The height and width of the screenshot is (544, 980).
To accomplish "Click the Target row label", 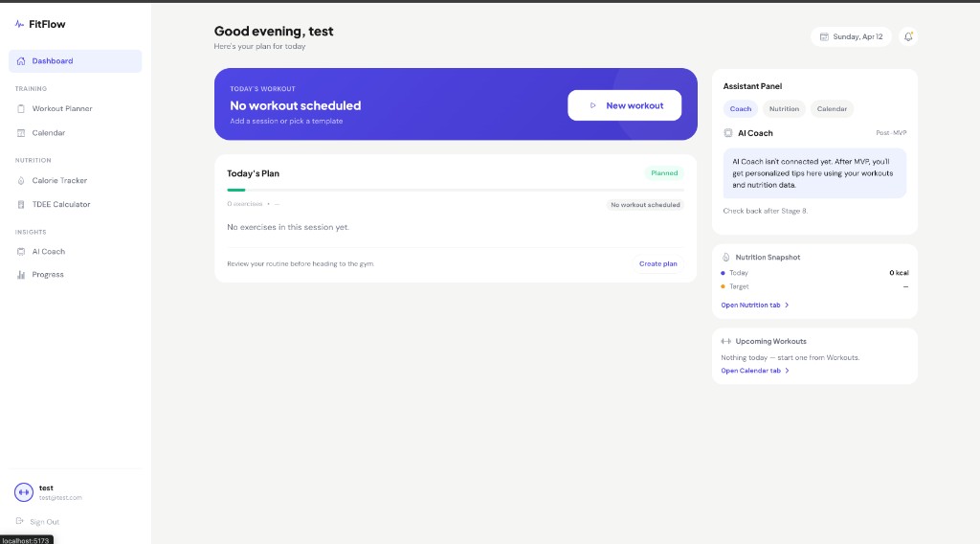I will [739, 287].
